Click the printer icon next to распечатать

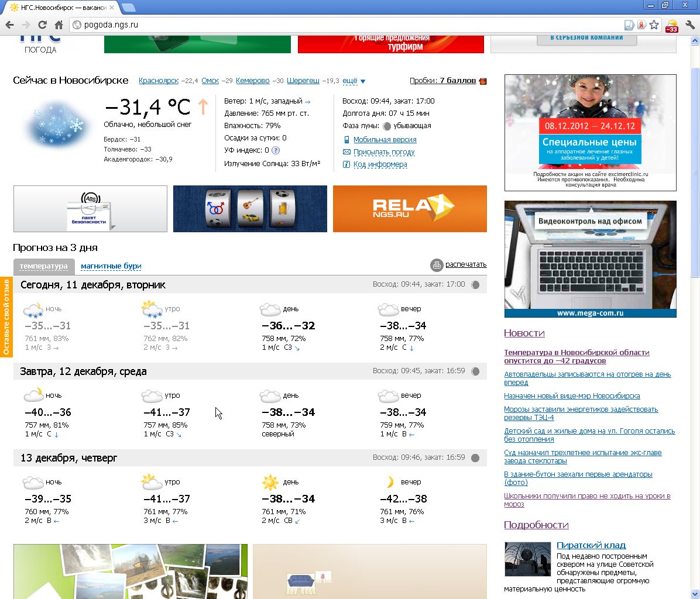[437, 265]
